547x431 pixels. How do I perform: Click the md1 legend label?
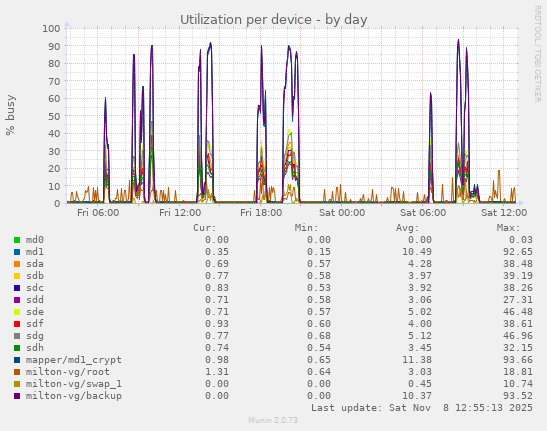coord(35,252)
